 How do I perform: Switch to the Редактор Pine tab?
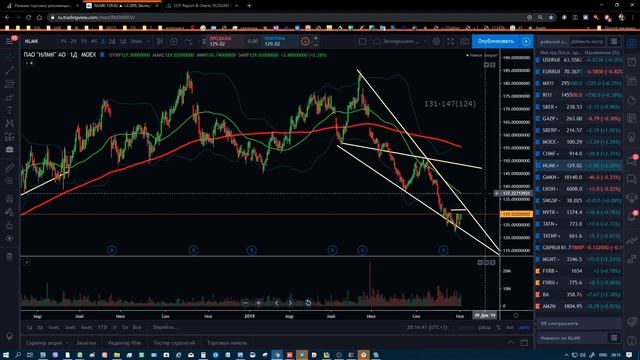point(124,343)
